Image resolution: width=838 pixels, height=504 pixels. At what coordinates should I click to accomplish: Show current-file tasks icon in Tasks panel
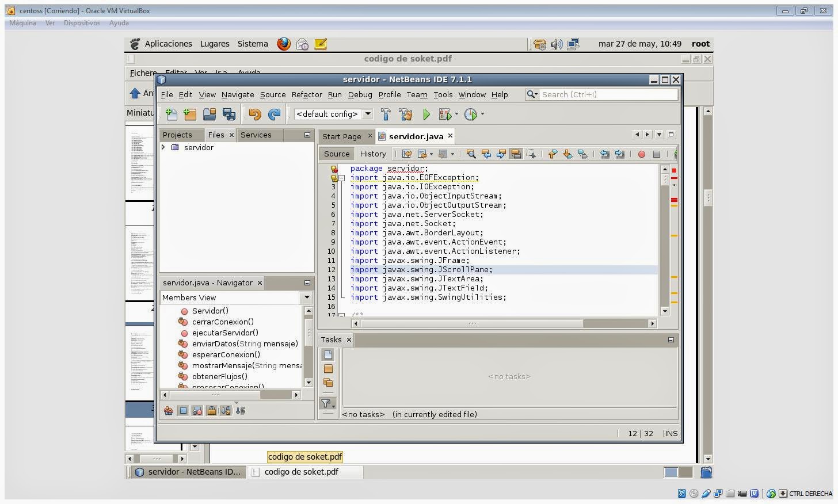click(x=328, y=354)
